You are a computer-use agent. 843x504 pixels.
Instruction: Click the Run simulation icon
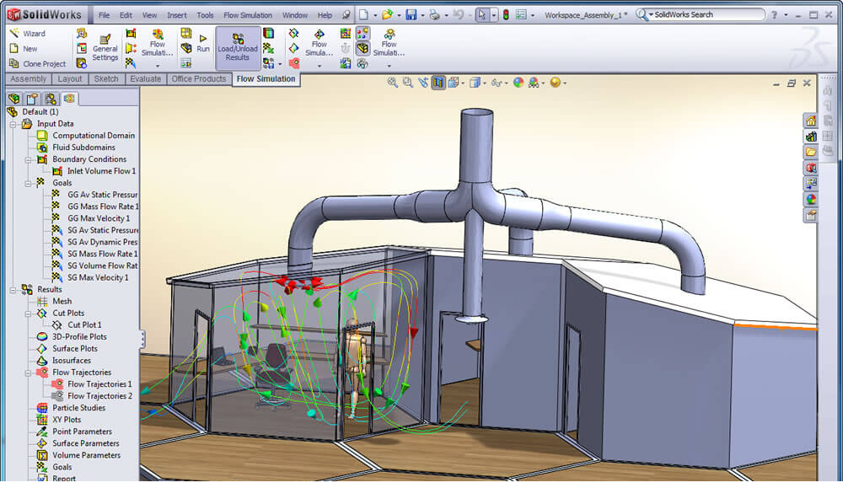202,42
